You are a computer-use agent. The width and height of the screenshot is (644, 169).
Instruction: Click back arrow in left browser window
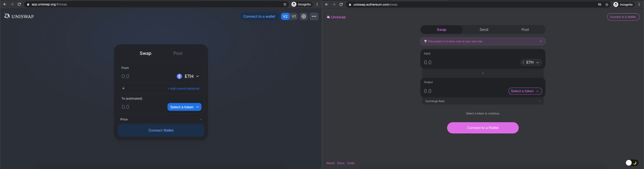click(x=5, y=4)
